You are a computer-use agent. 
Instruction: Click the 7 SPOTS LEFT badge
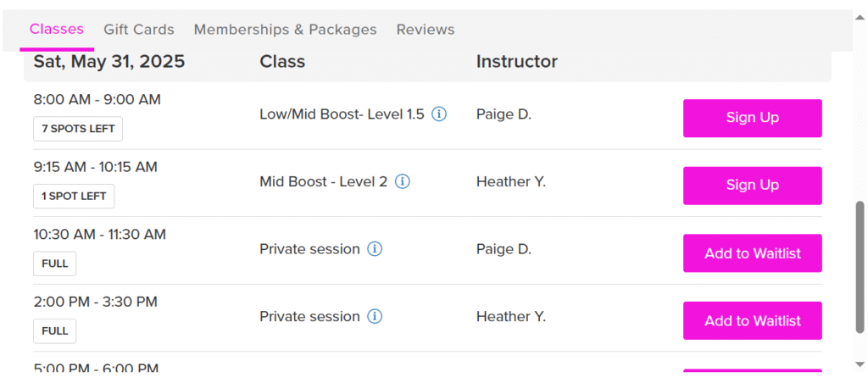click(78, 129)
